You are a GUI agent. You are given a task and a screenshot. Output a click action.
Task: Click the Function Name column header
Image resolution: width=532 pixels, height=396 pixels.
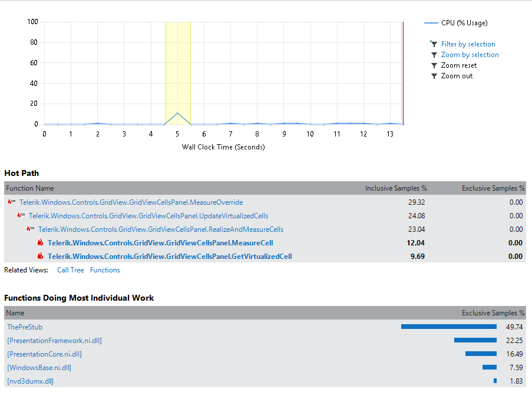30,188
